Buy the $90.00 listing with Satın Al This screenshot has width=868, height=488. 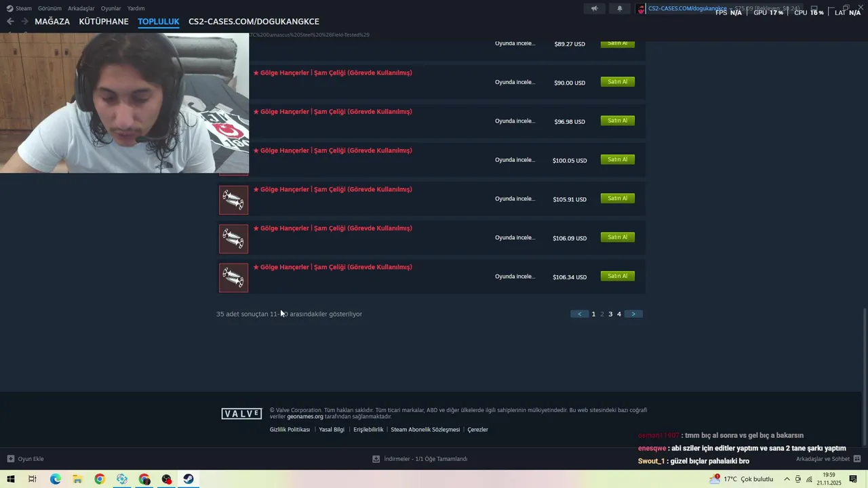pyautogui.click(x=618, y=82)
